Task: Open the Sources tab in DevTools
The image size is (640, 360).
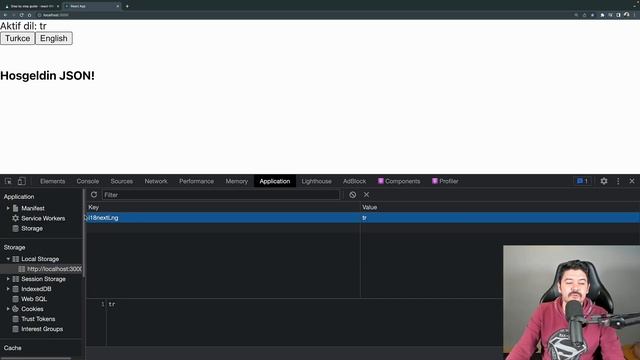Action: [x=122, y=181]
